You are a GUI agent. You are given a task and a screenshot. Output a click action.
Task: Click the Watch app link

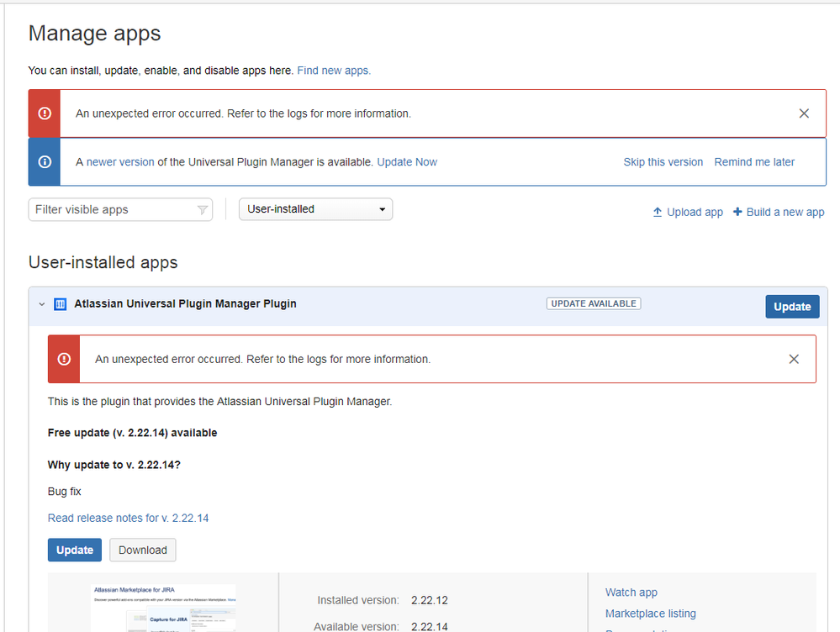pos(631,592)
